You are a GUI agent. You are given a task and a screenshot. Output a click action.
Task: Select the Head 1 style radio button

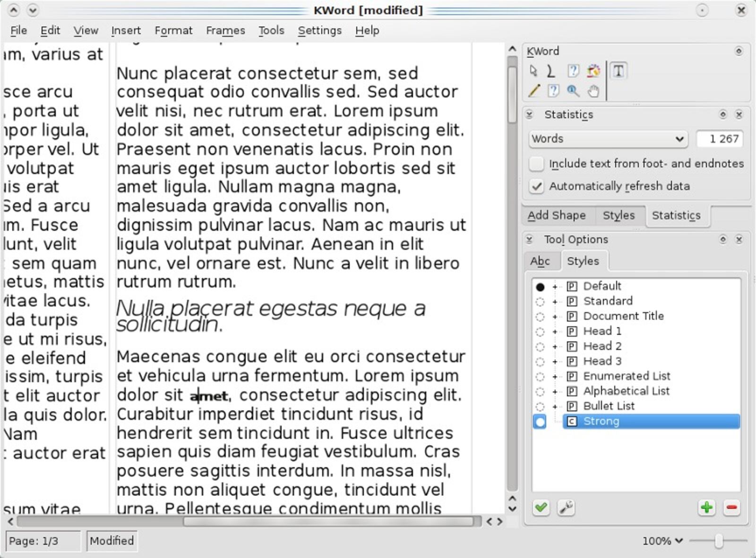tap(540, 331)
